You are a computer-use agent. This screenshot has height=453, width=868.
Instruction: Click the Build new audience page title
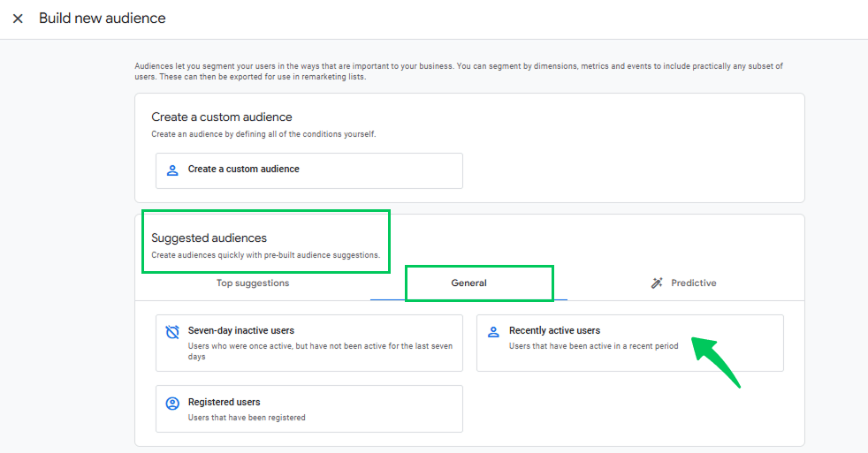102,19
